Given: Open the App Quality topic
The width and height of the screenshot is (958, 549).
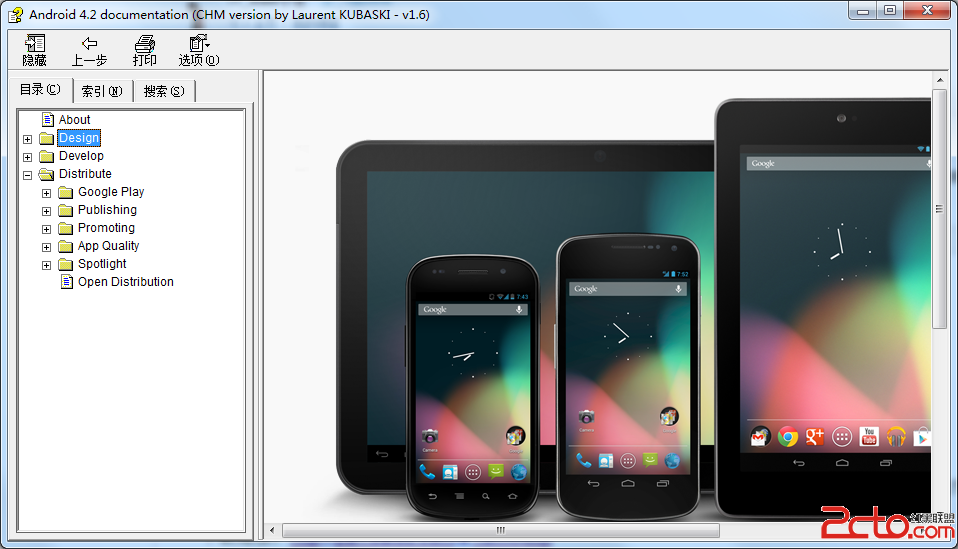Looking at the screenshot, I should (x=109, y=246).
